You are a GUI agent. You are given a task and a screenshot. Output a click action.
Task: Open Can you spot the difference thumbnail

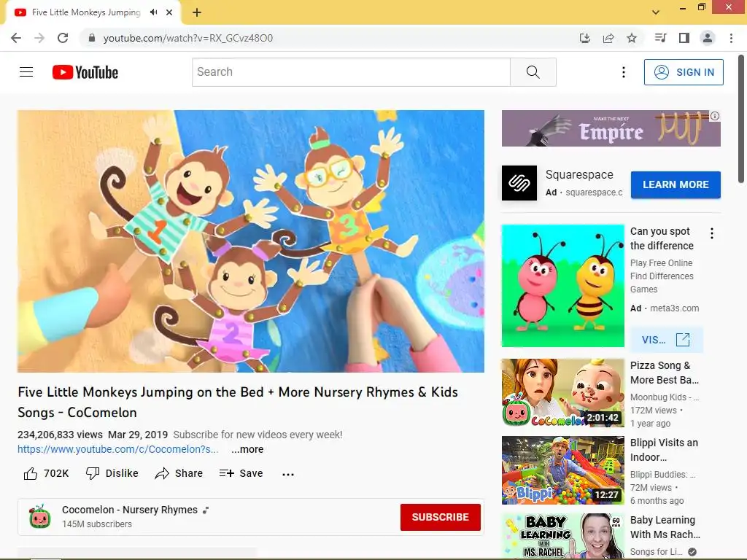coord(562,286)
